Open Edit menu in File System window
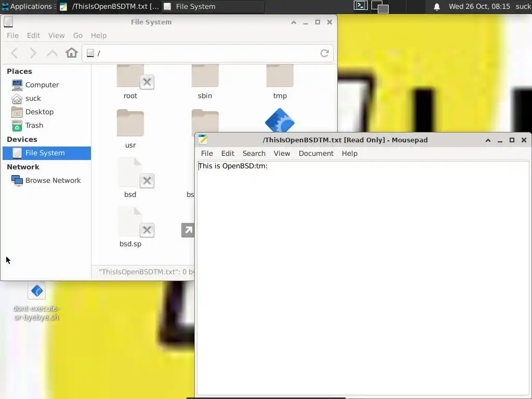Screen dimensions: 532x399 click(x=33, y=36)
